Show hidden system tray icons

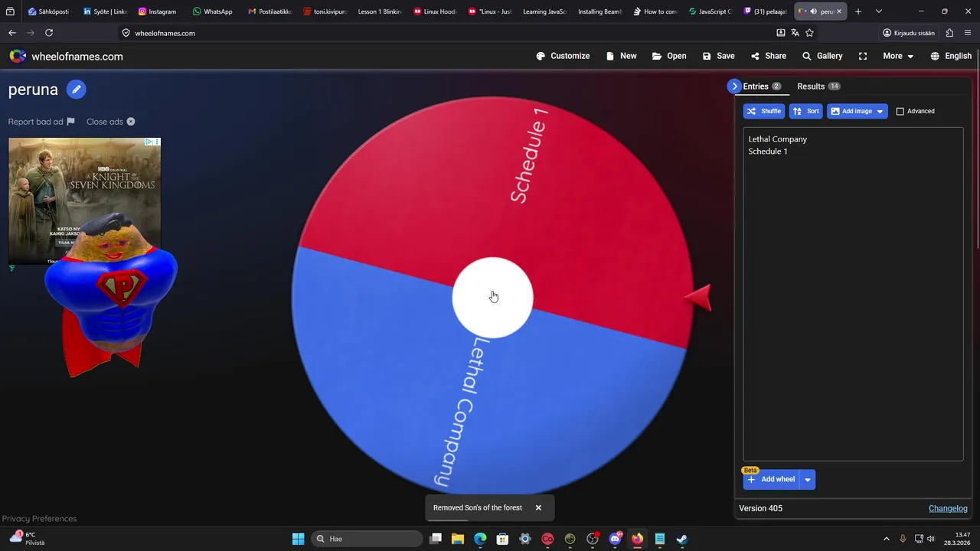887,539
